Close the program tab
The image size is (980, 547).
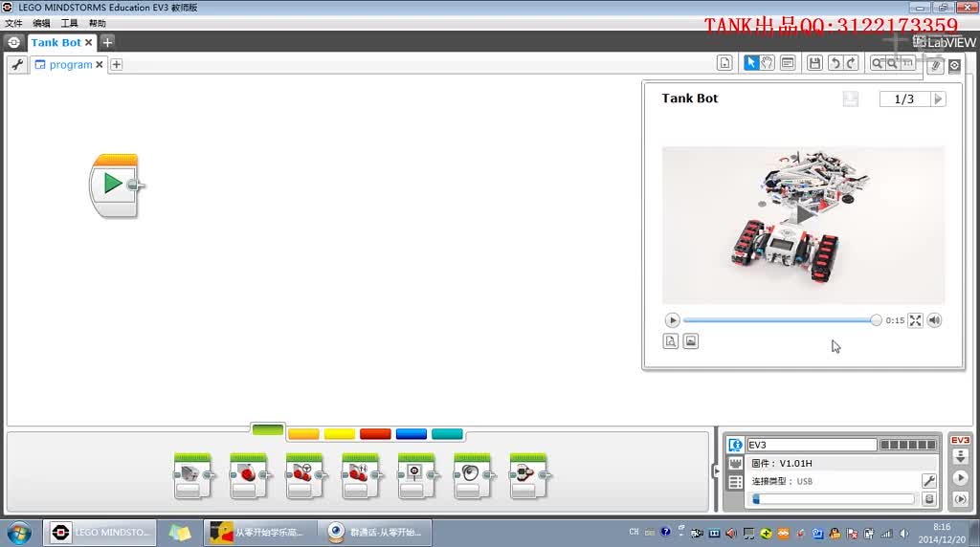click(100, 64)
